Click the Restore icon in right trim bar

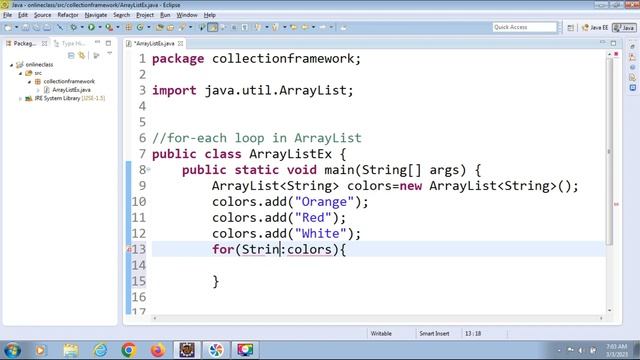(x=632, y=47)
